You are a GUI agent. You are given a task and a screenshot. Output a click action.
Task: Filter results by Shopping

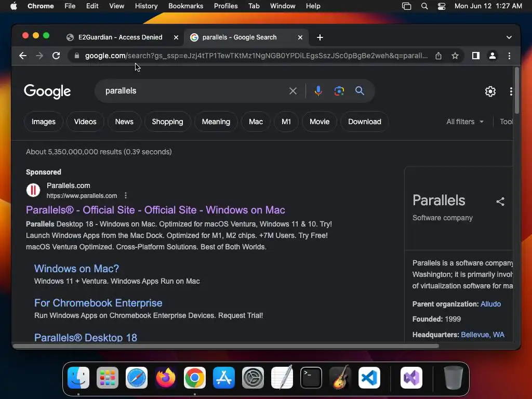[x=167, y=122]
